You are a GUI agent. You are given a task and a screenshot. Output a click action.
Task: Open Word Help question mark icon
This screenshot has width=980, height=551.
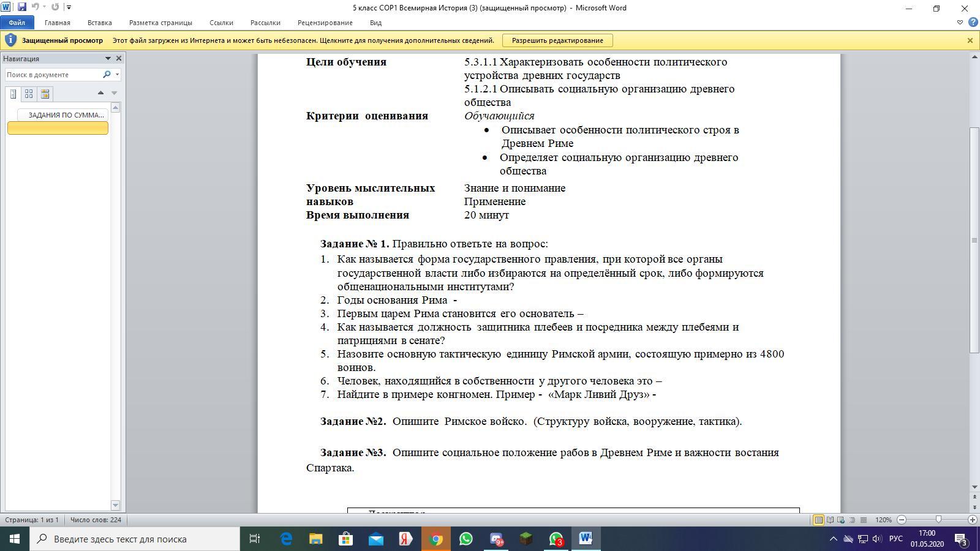tap(973, 23)
